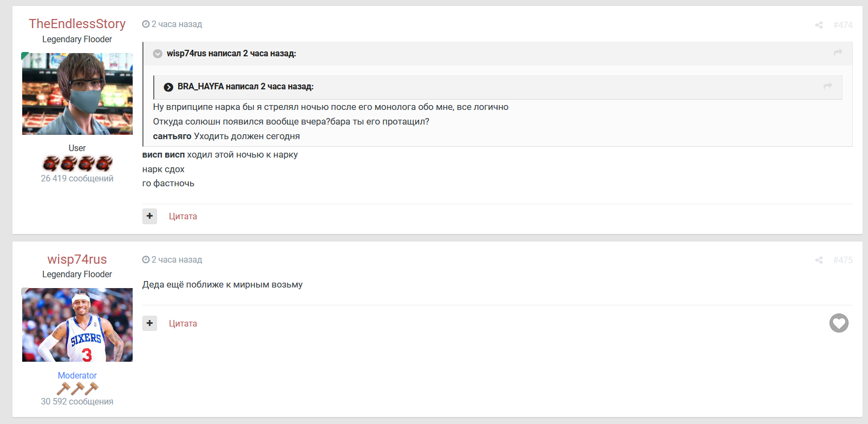Screen dimensions: 868x424
Task: Open the wisp74rus profile username link
Action: pos(77,259)
